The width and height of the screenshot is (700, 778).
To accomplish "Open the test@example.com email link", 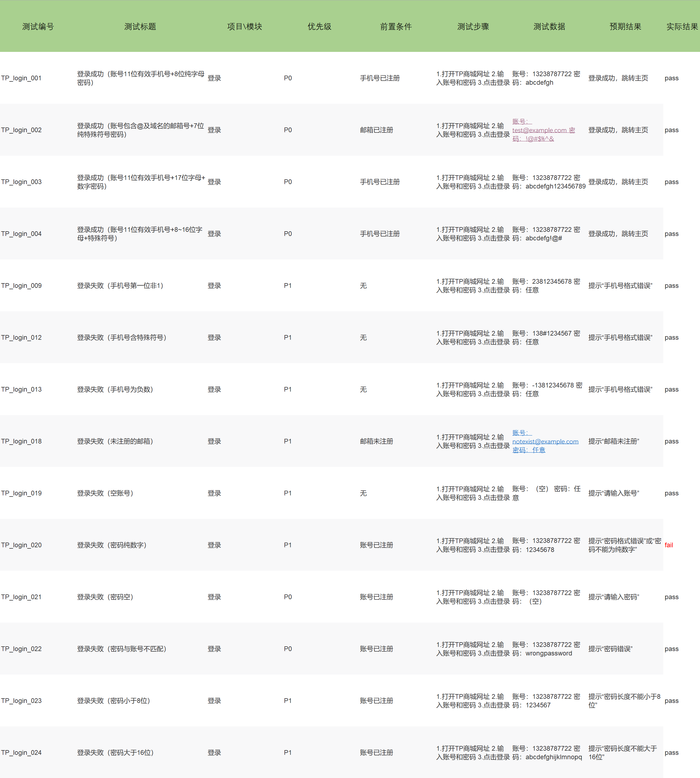I will coord(539,131).
